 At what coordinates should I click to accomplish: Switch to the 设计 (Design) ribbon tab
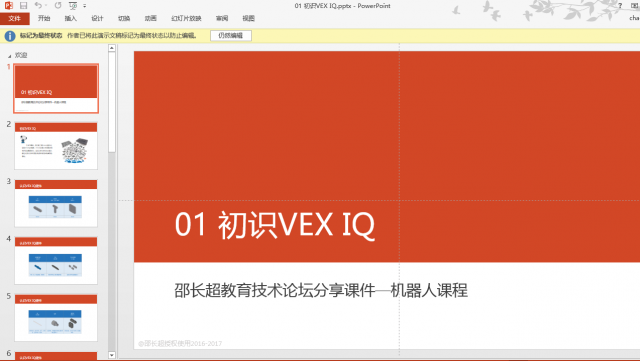pyautogui.click(x=97, y=18)
